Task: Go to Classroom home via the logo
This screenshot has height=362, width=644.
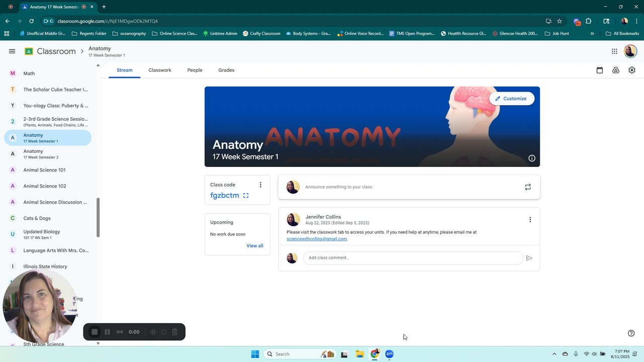Action: point(50,51)
